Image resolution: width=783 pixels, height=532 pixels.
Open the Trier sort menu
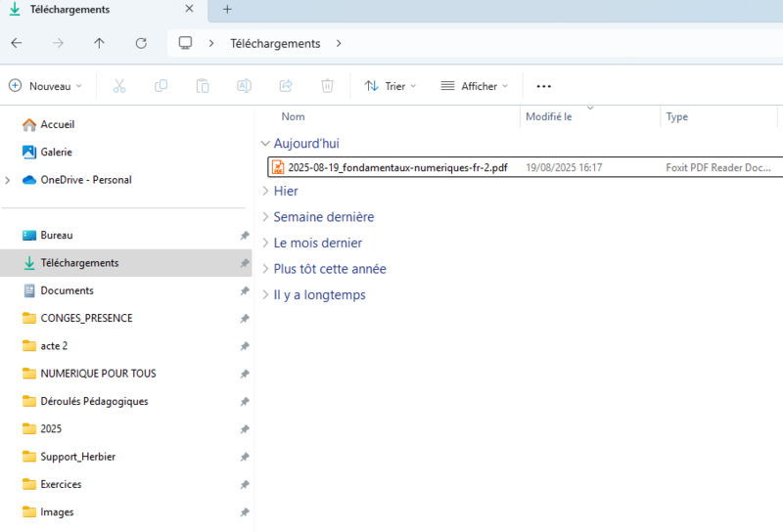click(390, 86)
